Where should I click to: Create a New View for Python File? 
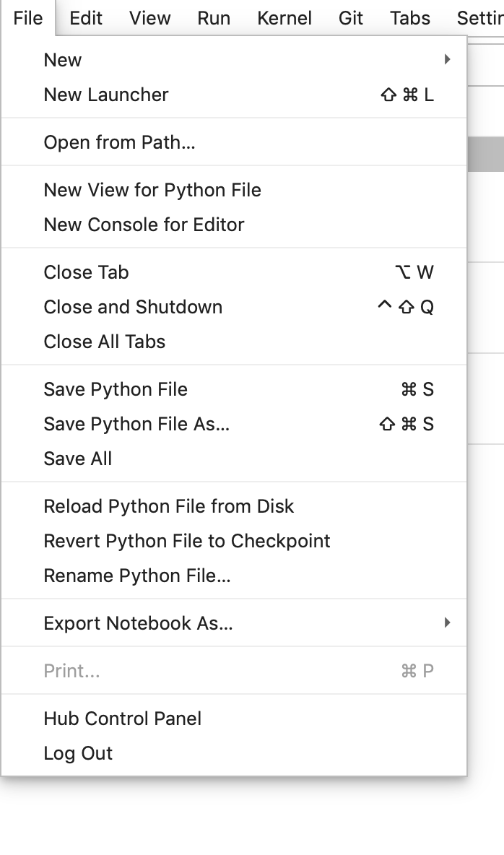152,190
